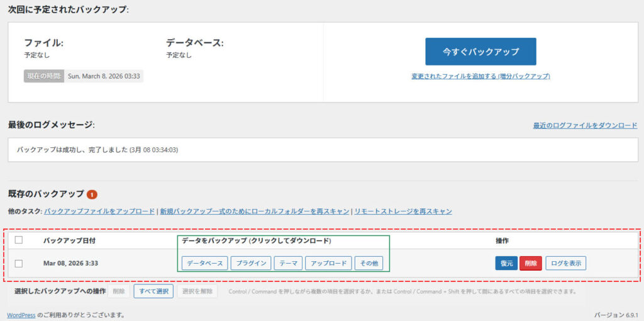This screenshot has width=644, height=321.
Task: Click the バックアップは成功し、完了しました log message
Action: coord(97,150)
